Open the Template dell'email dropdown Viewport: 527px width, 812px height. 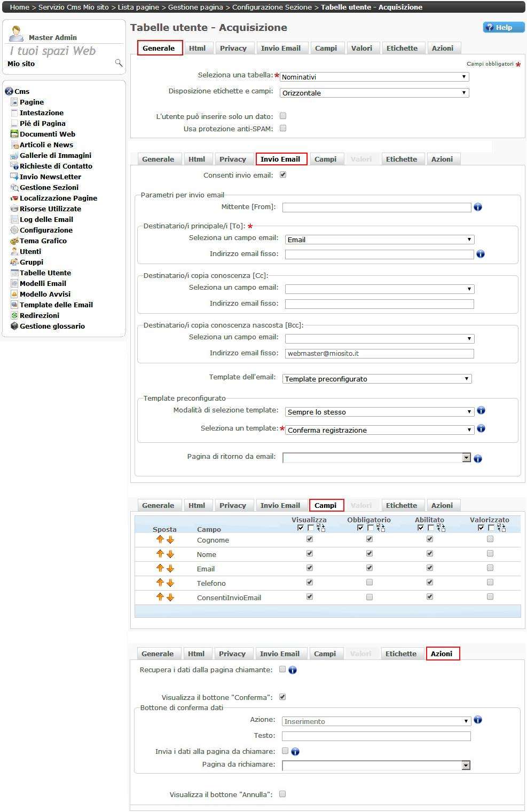click(377, 379)
